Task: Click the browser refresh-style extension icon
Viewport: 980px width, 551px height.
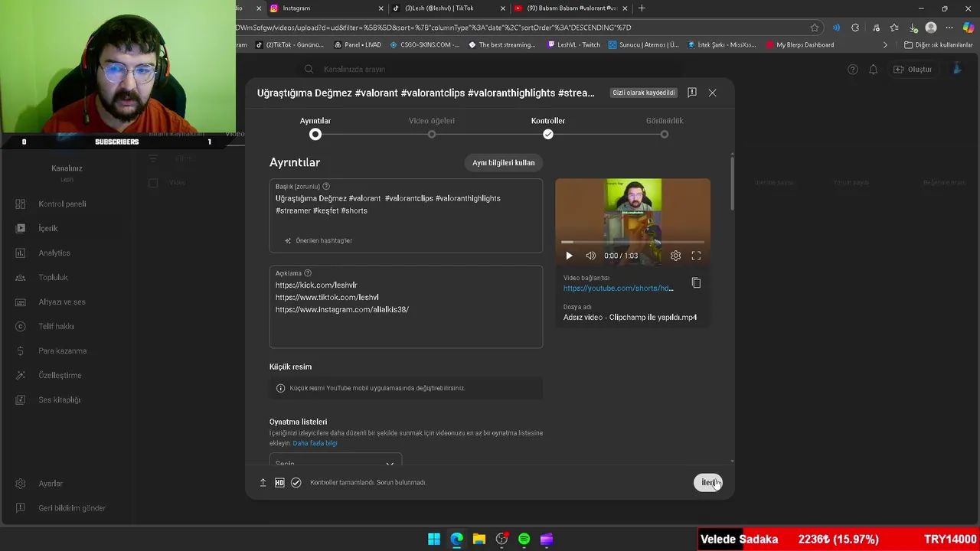Action: click(x=855, y=28)
